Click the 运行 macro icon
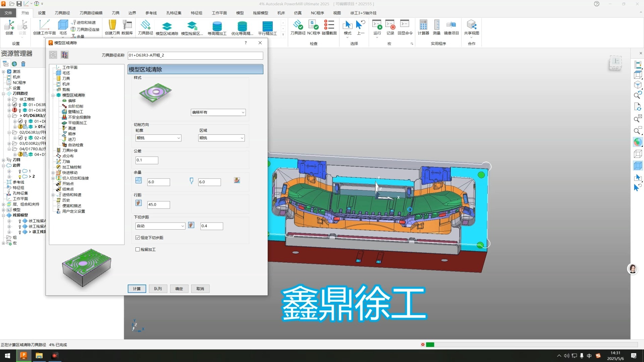Screen dimensions: 644x362 (377, 25)
